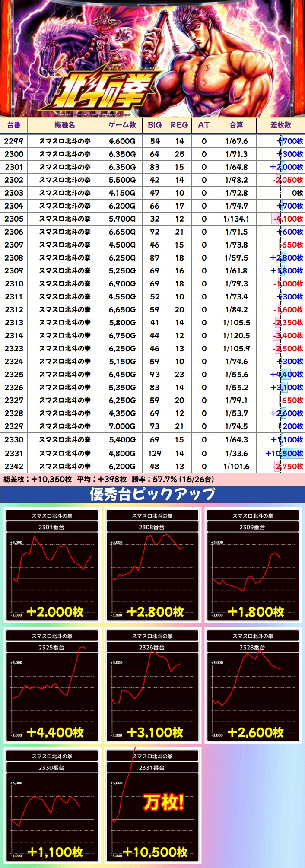Screen dimensions: 305x868
Task: Click the 万枚! label on graph
Action: 164,802
